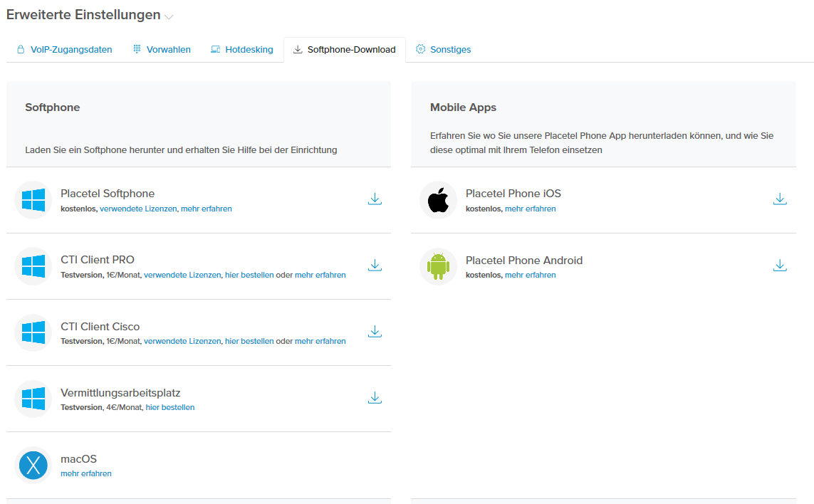Download Placetel Softphone via arrow icon
The width and height of the screenshot is (814, 504).
click(375, 199)
